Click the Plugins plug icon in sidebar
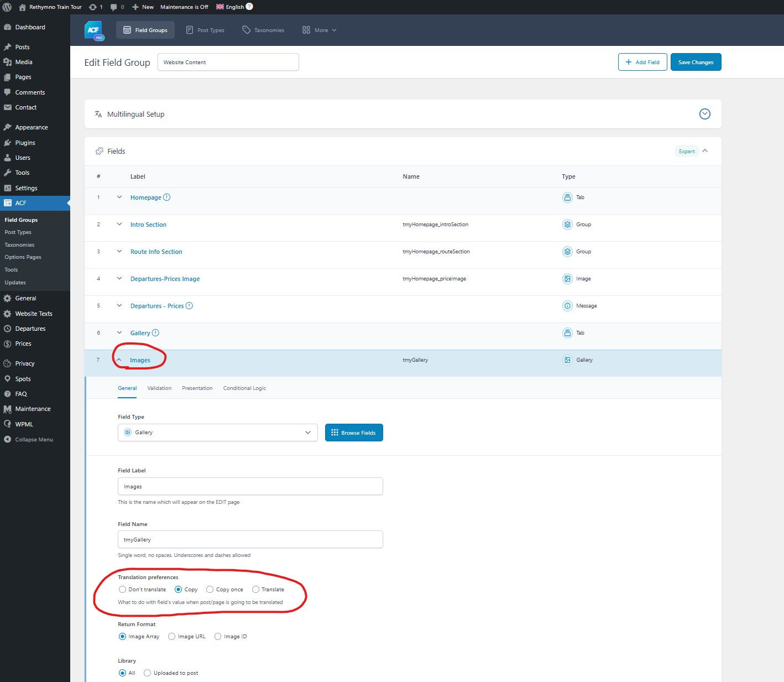 pyautogui.click(x=8, y=143)
